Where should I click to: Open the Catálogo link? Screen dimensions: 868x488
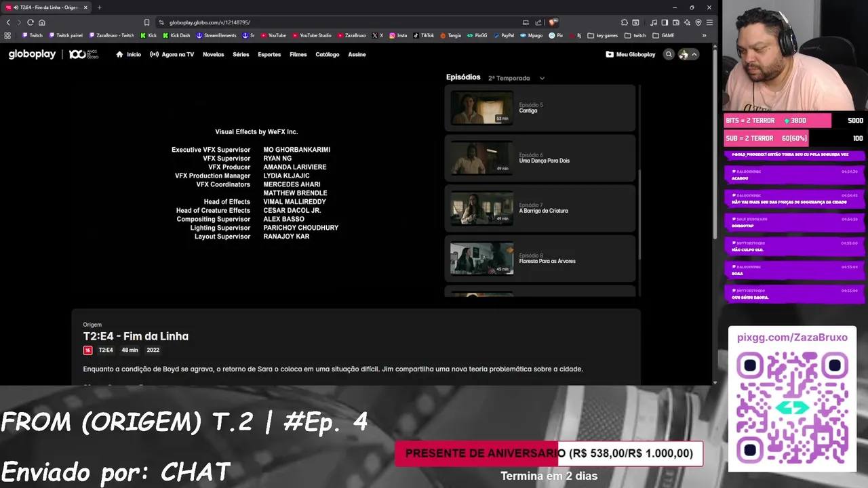328,54
